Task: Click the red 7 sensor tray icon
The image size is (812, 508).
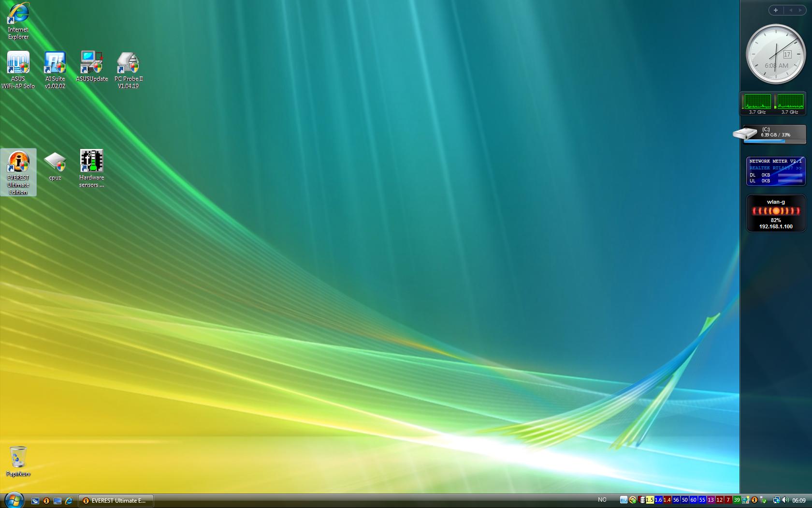Action: pyautogui.click(x=728, y=500)
